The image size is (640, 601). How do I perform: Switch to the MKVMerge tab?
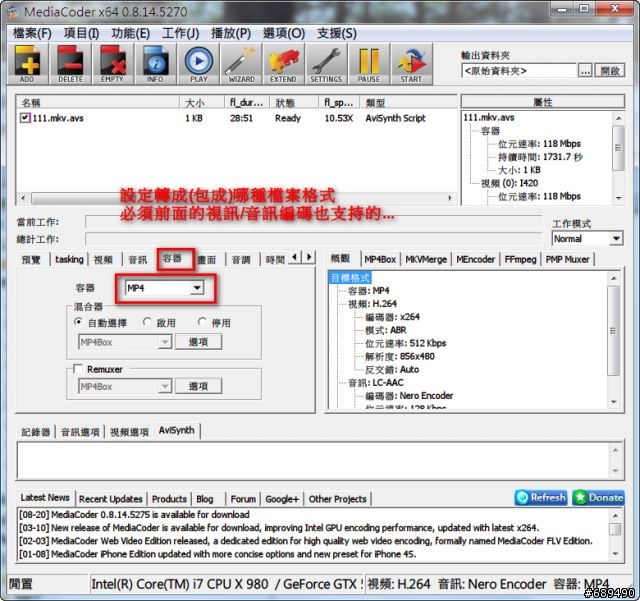(x=426, y=259)
